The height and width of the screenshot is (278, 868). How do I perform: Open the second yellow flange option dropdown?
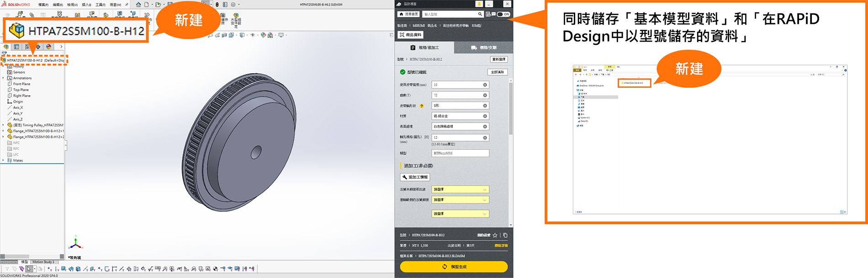pos(460,200)
